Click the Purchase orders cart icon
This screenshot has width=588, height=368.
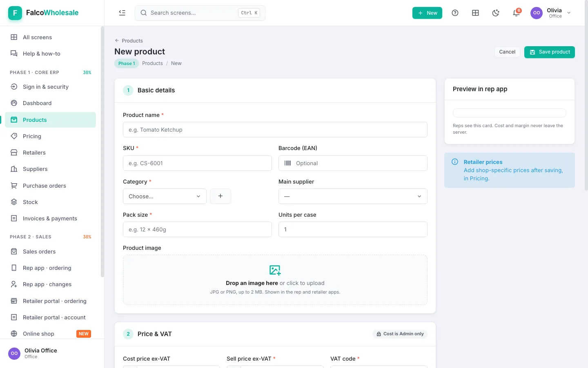tap(14, 186)
